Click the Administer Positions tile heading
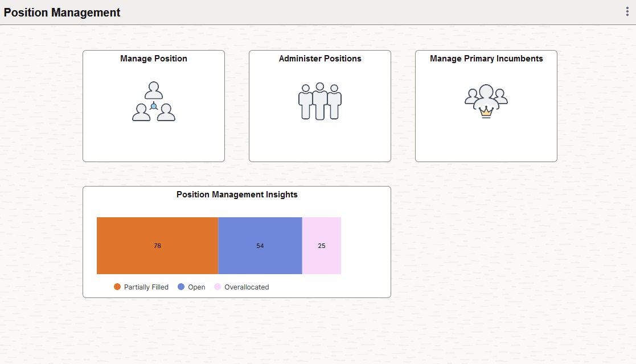This screenshot has width=636, height=364. (x=319, y=59)
